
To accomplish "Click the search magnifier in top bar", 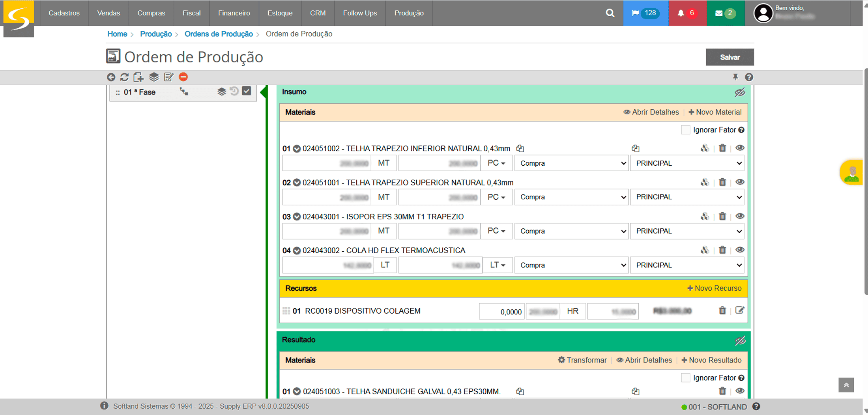I will [610, 13].
